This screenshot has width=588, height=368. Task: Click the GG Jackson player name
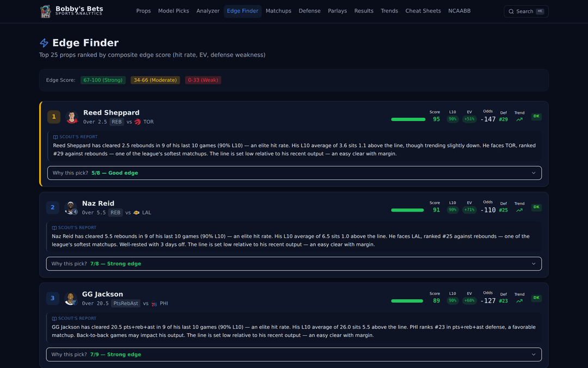click(103, 294)
